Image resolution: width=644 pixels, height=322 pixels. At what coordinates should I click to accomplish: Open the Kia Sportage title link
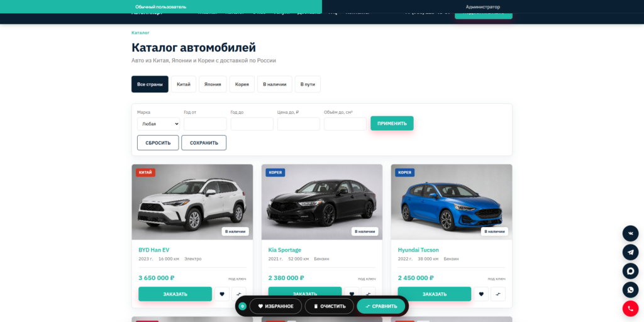coord(285,250)
